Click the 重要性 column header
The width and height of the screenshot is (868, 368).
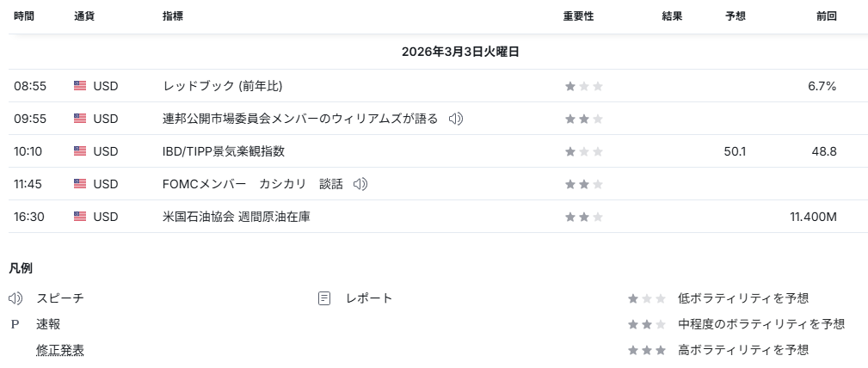click(x=578, y=16)
